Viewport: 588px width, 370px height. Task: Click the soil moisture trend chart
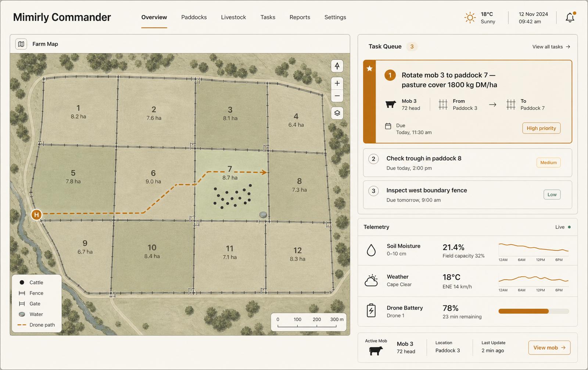coord(534,251)
